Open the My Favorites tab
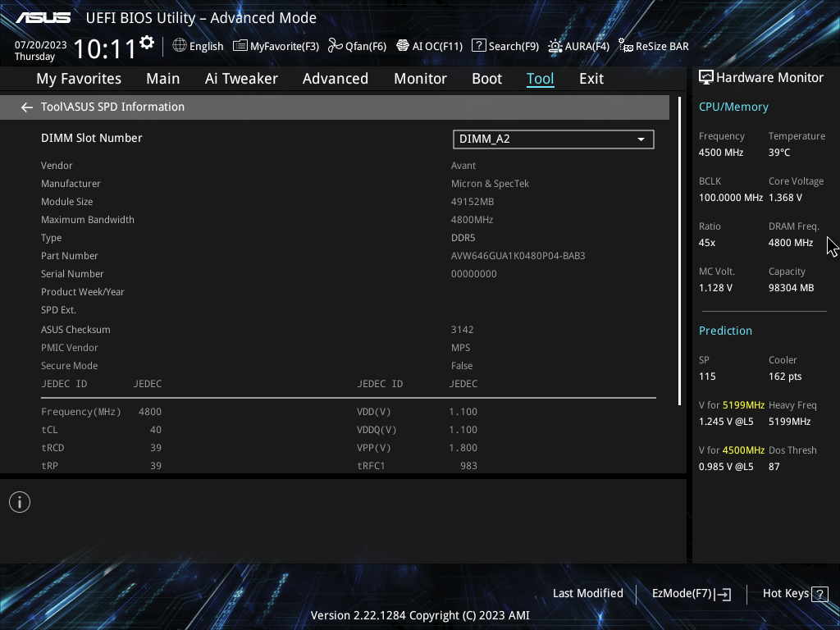 click(x=79, y=79)
